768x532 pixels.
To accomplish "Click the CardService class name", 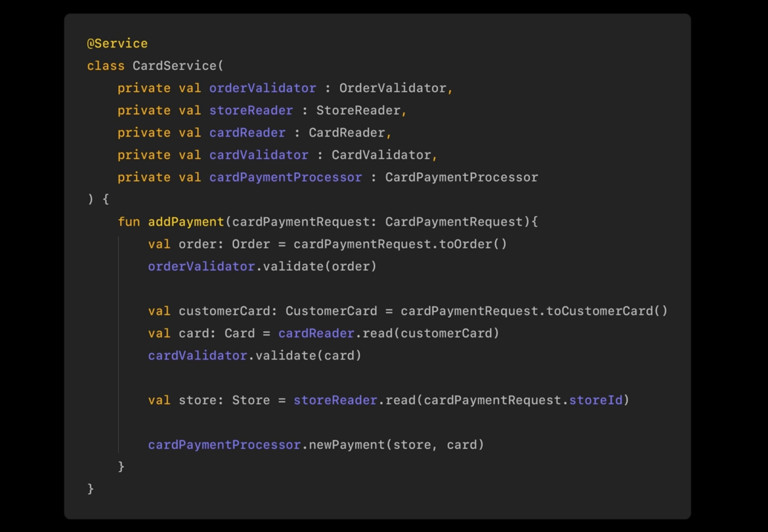I will tap(174, 66).
